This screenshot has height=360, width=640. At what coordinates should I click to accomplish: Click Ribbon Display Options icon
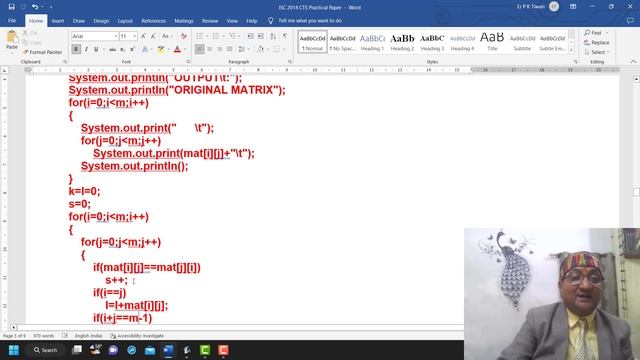(x=573, y=7)
